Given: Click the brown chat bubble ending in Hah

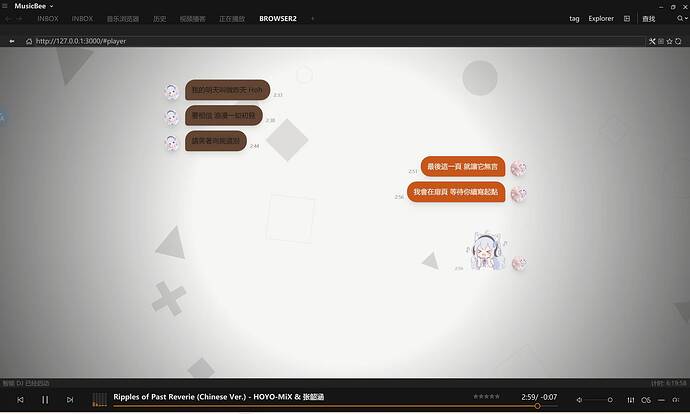Looking at the screenshot, I should (x=228, y=90).
